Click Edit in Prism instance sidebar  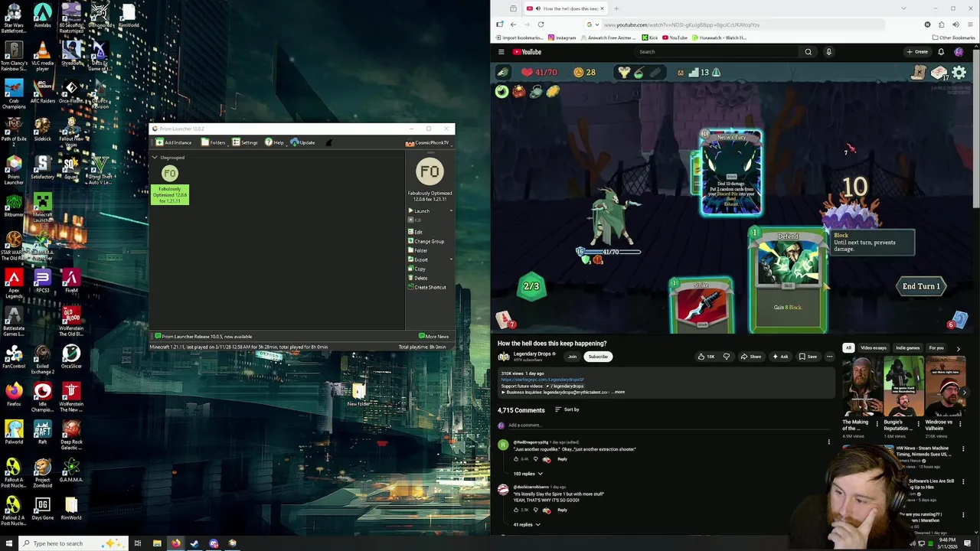(x=415, y=232)
